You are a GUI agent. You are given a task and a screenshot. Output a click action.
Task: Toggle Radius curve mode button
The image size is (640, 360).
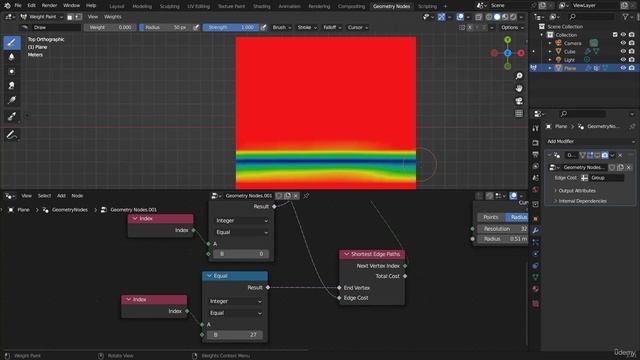coord(517,217)
